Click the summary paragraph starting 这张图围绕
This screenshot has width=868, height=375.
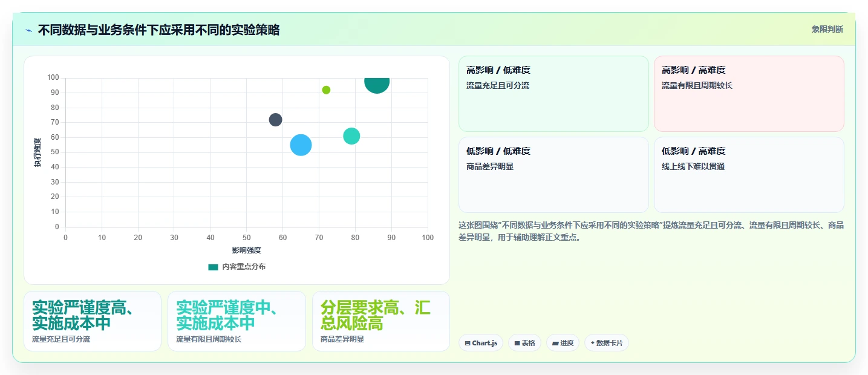[651, 231]
